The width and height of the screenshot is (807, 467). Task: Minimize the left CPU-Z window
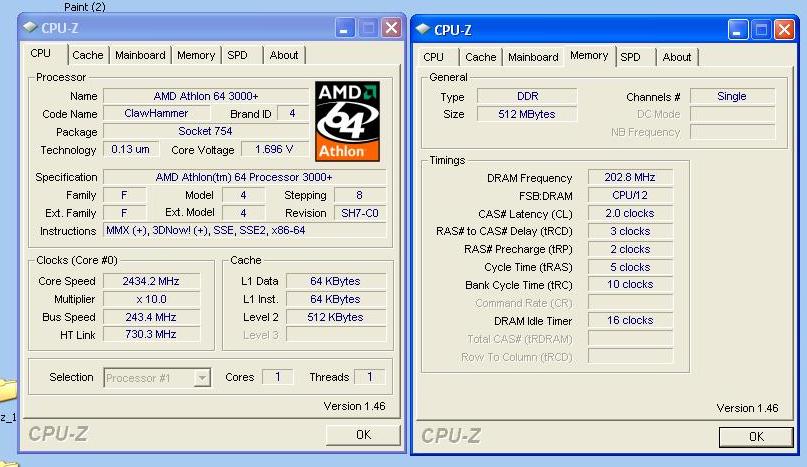(345, 28)
